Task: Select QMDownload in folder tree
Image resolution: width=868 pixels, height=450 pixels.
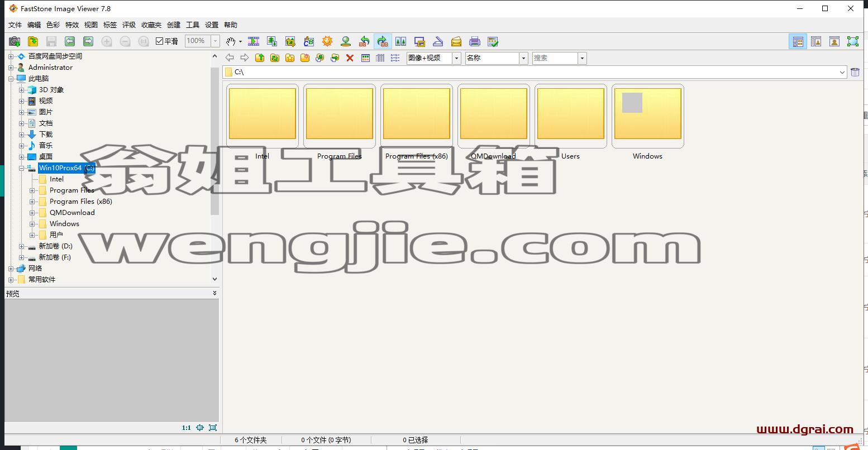Action: (72, 213)
